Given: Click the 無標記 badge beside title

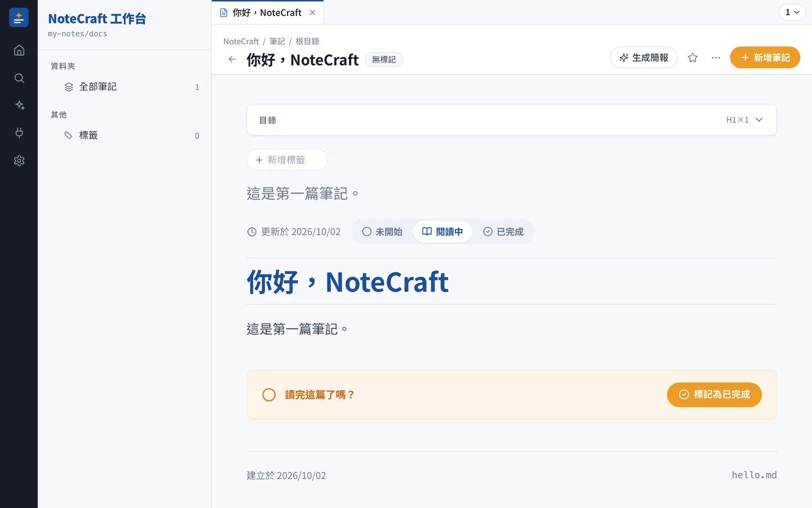Looking at the screenshot, I should (384, 59).
